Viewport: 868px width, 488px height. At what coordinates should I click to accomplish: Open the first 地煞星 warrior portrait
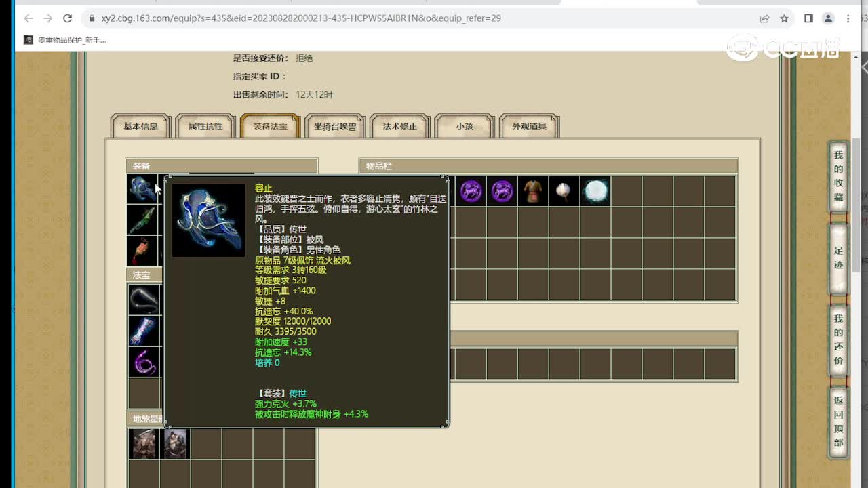tap(143, 444)
